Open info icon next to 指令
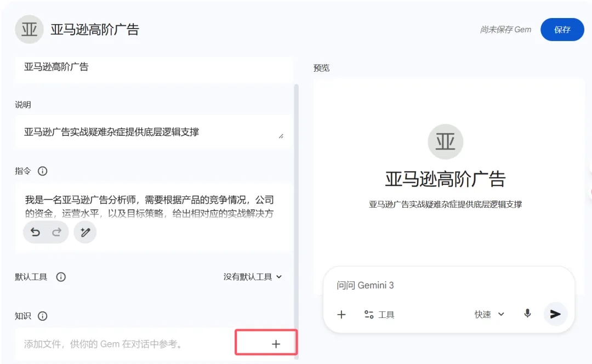The image size is (592, 364). pyautogui.click(x=43, y=171)
